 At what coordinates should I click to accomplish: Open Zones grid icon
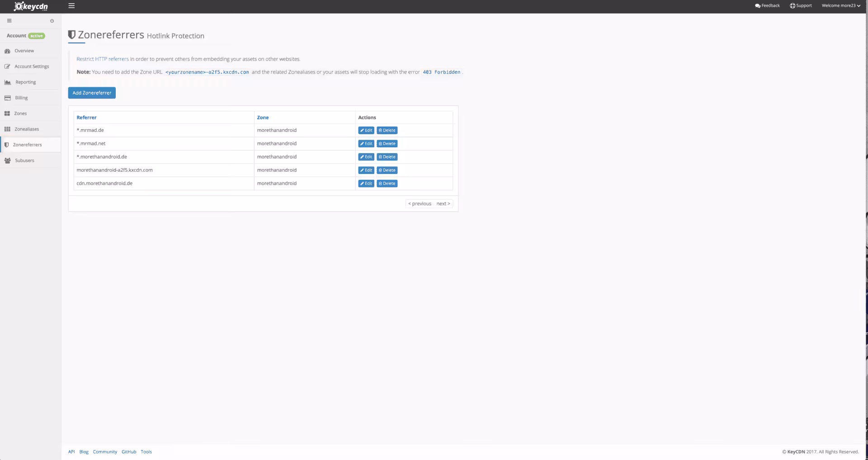click(7, 114)
